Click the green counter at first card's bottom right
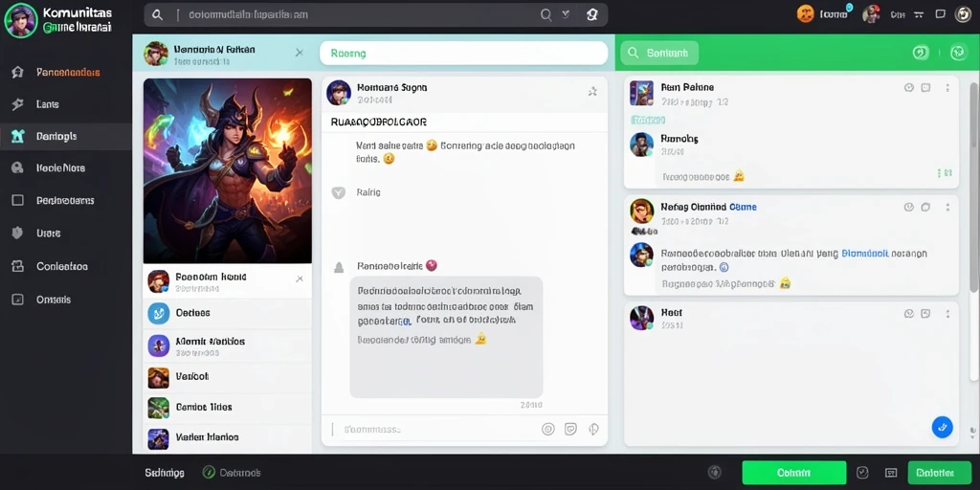980x490 pixels. point(945,172)
